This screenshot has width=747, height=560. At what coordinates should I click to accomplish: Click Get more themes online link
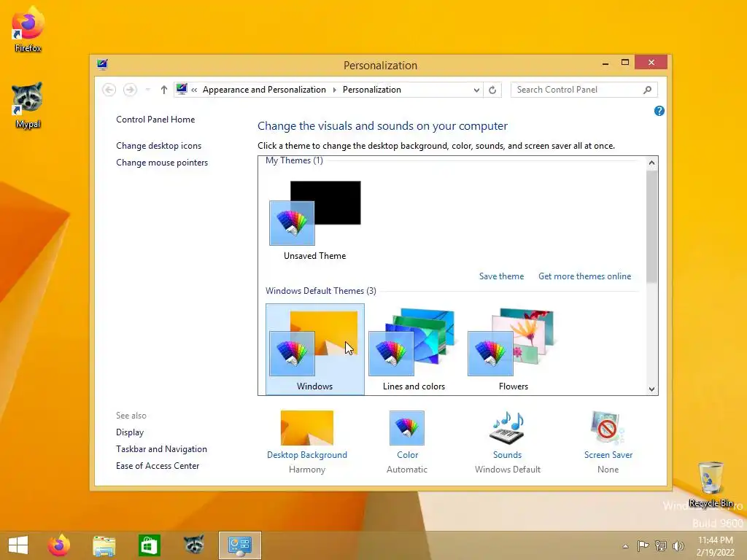point(584,276)
